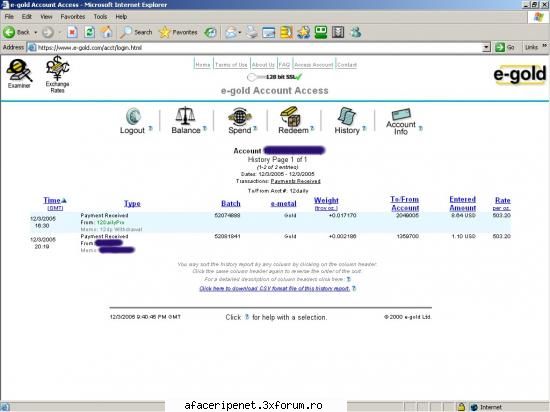Click the help mark beside Account Info
Image resolution: width=550 pixels, height=412 pixels.
(x=421, y=128)
